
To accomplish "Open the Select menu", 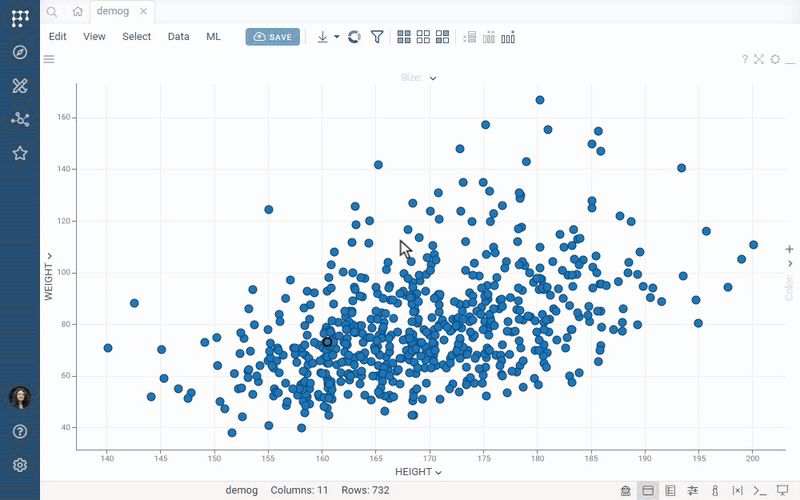I will tap(136, 37).
